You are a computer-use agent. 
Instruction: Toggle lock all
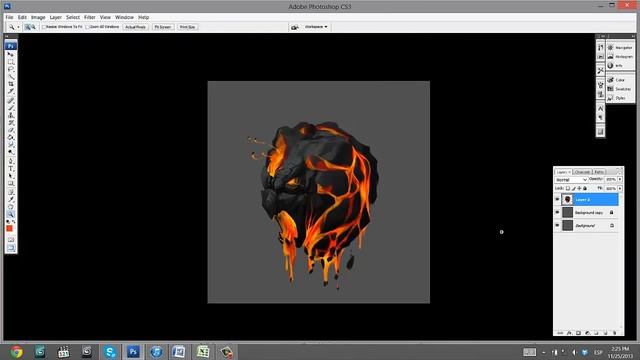pyautogui.click(x=585, y=189)
